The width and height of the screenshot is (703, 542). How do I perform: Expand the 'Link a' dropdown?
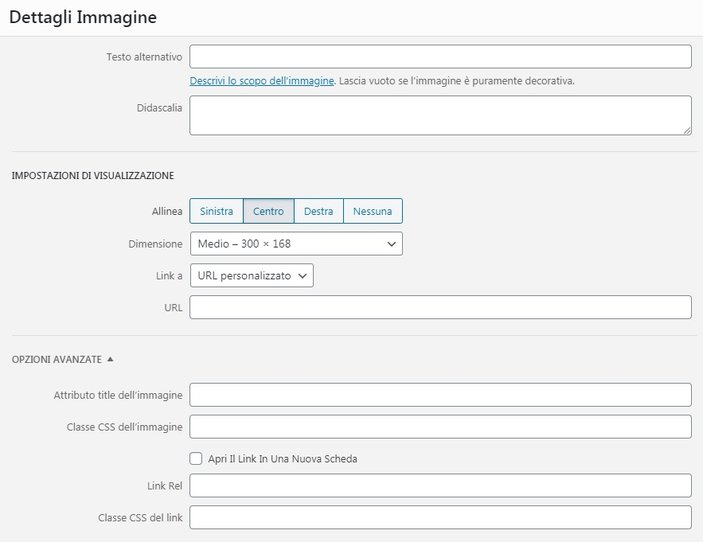click(x=251, y=275)
